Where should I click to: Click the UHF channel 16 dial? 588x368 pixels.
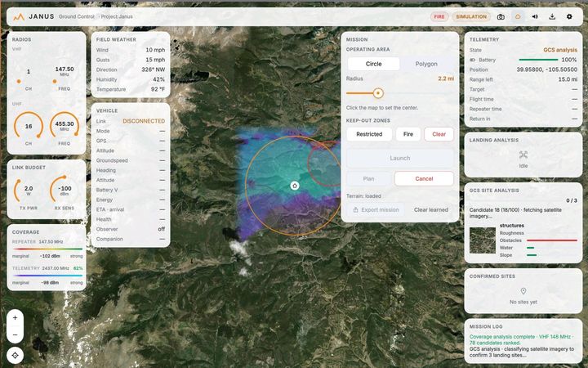click(x=29, y=127)
